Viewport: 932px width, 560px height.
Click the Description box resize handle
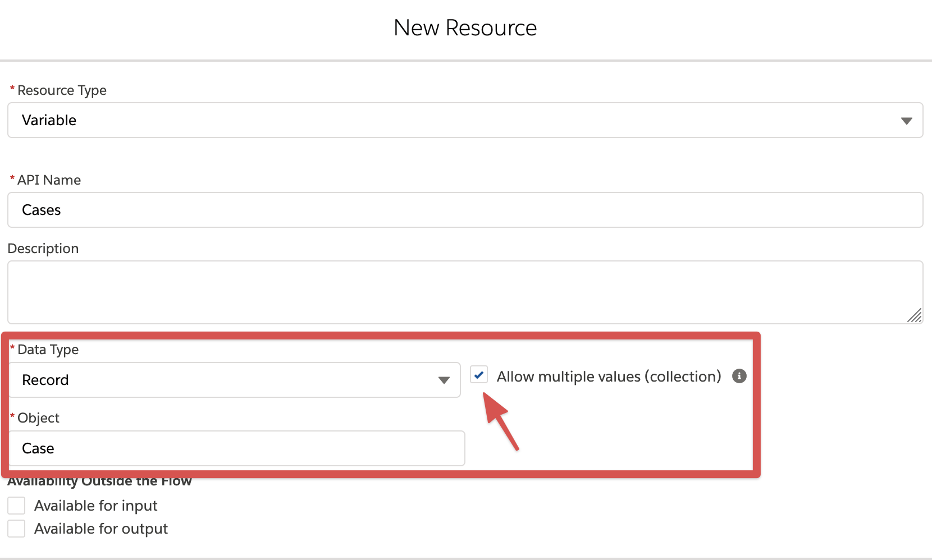915,315
